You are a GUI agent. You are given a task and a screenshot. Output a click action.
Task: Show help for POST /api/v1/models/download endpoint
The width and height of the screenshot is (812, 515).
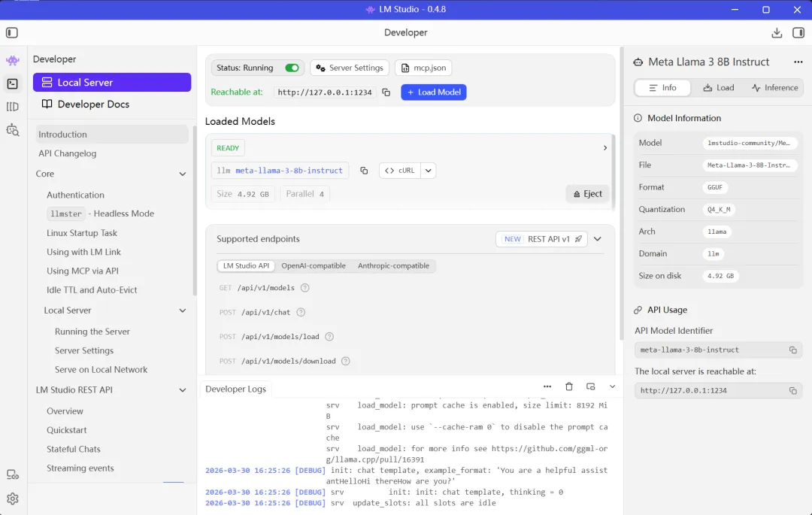(345, 361)
